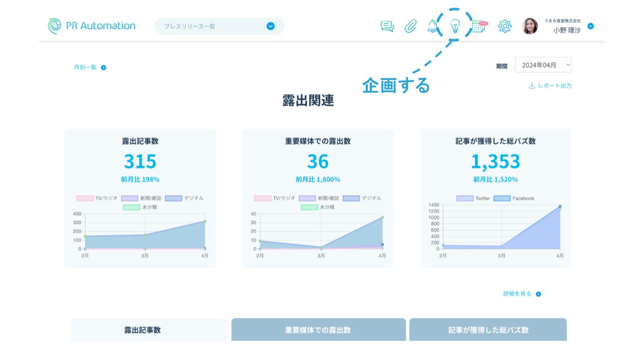Expand the プレスリリース一覧 dropdown
This screenshot has width=644, height=362.
[x=271, y=26]
